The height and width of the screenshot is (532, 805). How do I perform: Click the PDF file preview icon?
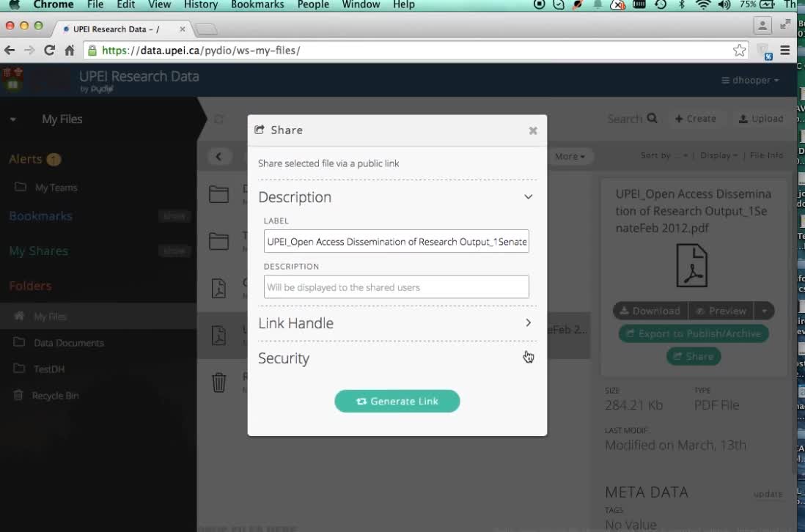pos(691,265)
